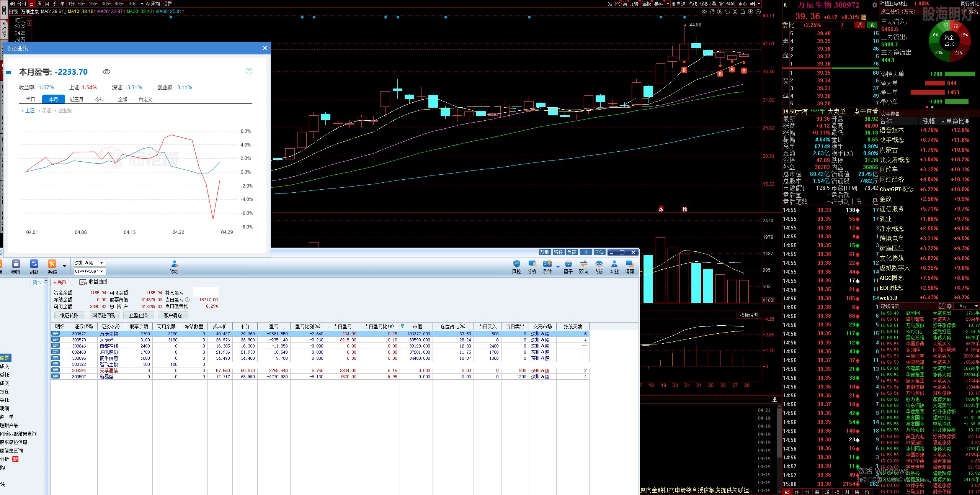
Task: Expand the arrow beside 系统 icon
Action: (64, 266)
